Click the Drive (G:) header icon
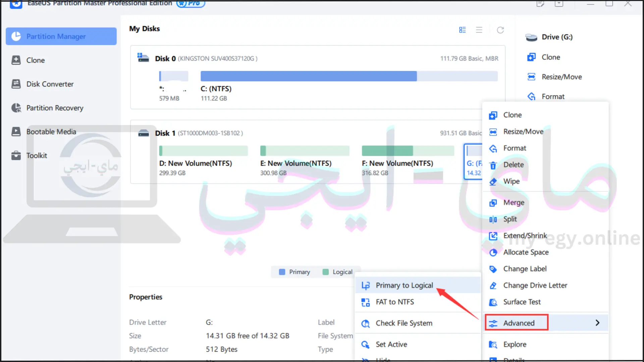644x362 pixels. click(x=531, y=37)
